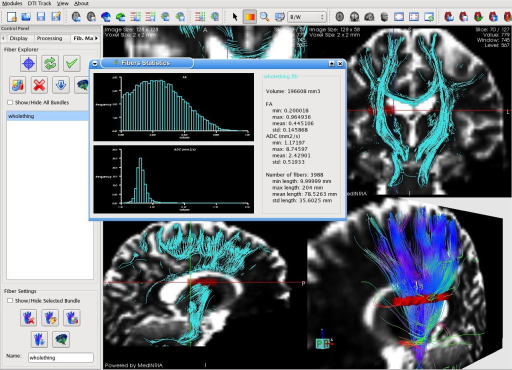The height and width of the screenshot is (370, 512).
Task: Click the mean length: 78.5263 mm value
Action: (304, 194)
